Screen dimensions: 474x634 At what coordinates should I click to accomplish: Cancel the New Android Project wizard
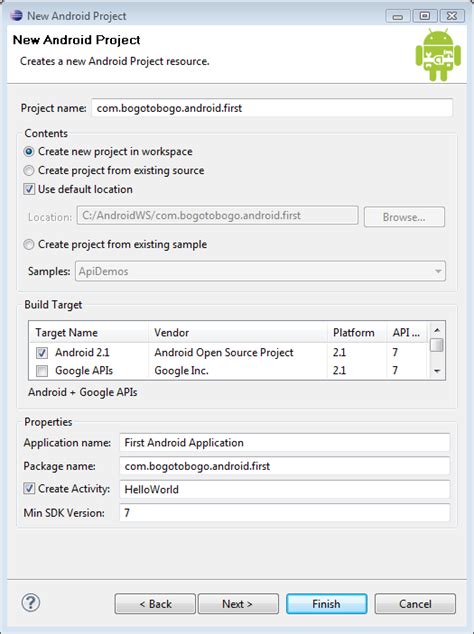tap(415, 604)
